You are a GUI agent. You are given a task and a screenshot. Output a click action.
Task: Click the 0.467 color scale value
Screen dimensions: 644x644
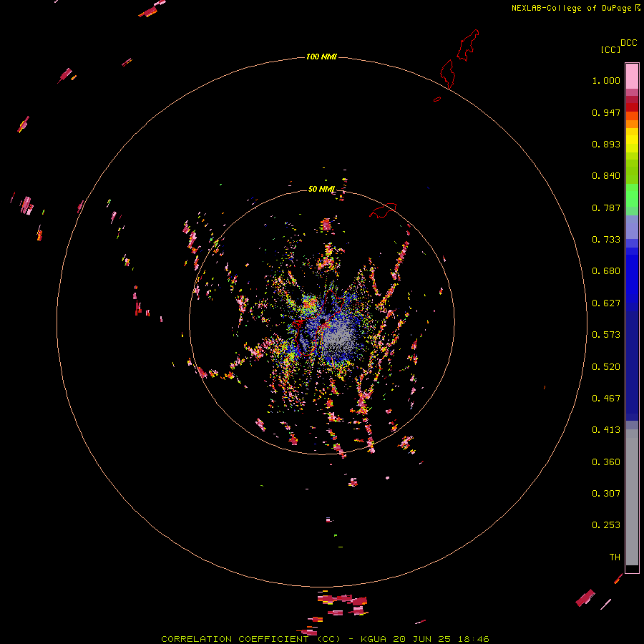coord(606,399)
